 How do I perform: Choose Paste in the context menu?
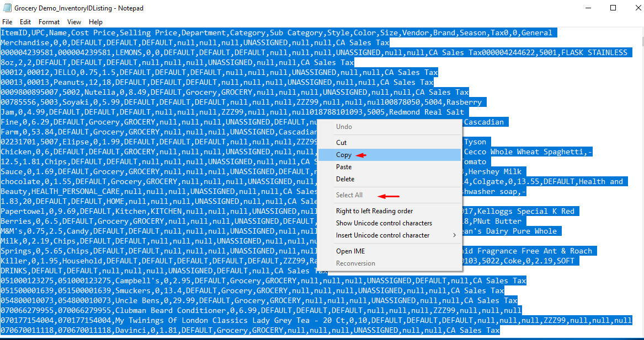390,167
